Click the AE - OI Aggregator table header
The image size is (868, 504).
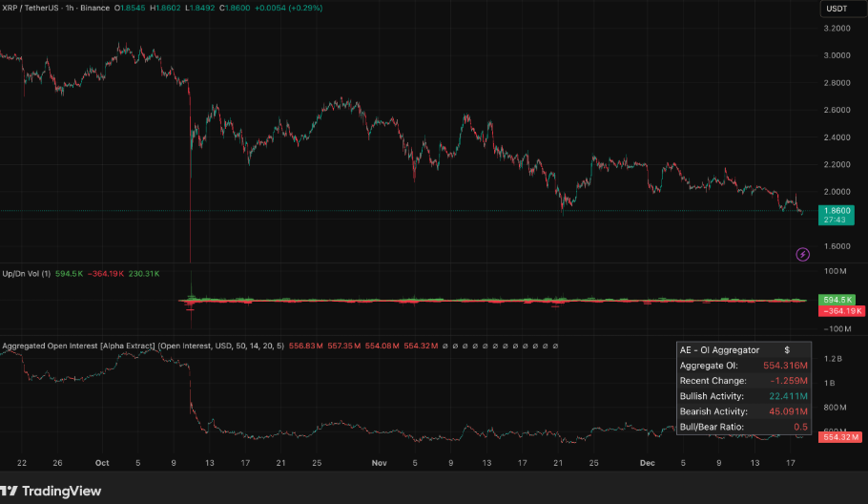719,350
